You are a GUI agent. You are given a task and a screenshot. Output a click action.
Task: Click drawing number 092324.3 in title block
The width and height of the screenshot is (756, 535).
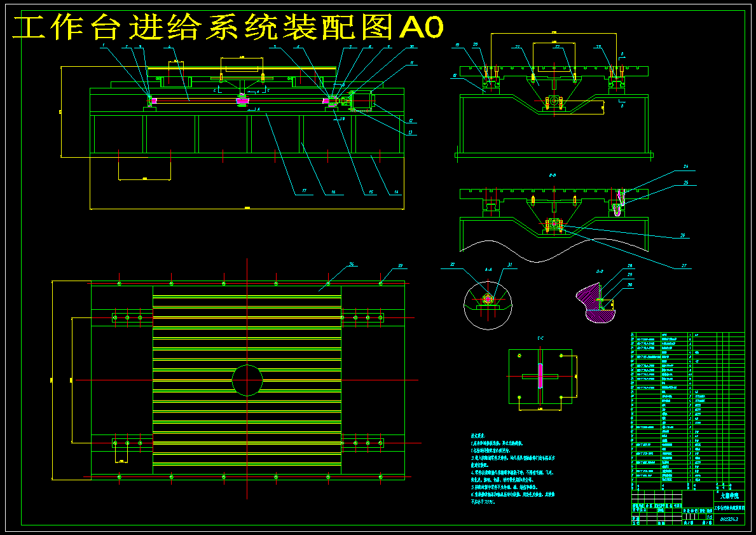(x=729, y=519)
